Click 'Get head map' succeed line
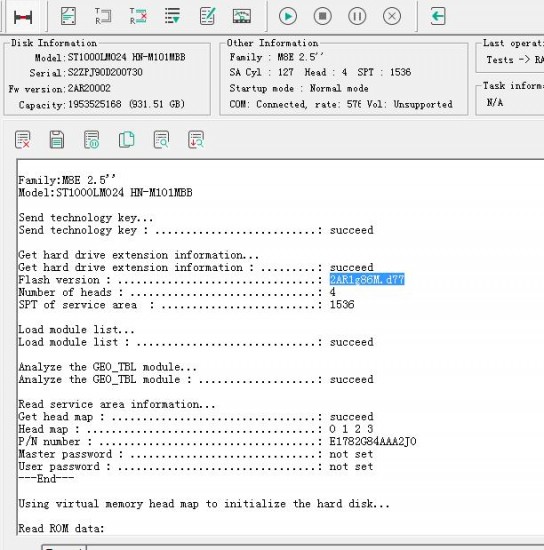The image size is (544, 550). [x=196, y=417]
